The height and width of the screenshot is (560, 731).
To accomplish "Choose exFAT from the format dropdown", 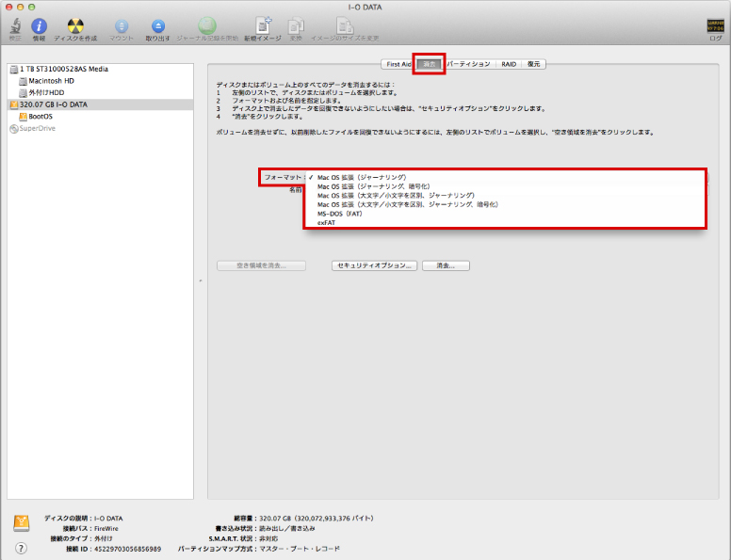I will tap(327, 222).
